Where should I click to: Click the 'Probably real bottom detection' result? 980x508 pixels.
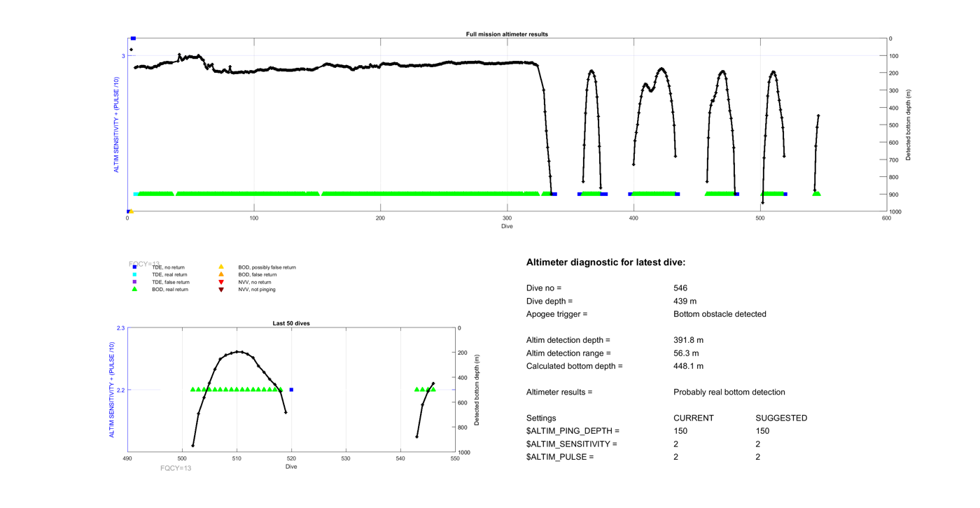[x=729, y=392]
